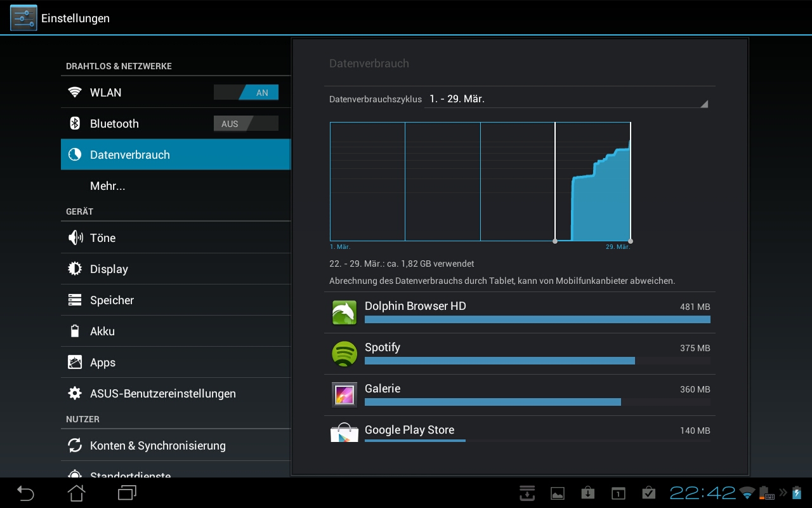Click the 481 MB value

(695, 307)
